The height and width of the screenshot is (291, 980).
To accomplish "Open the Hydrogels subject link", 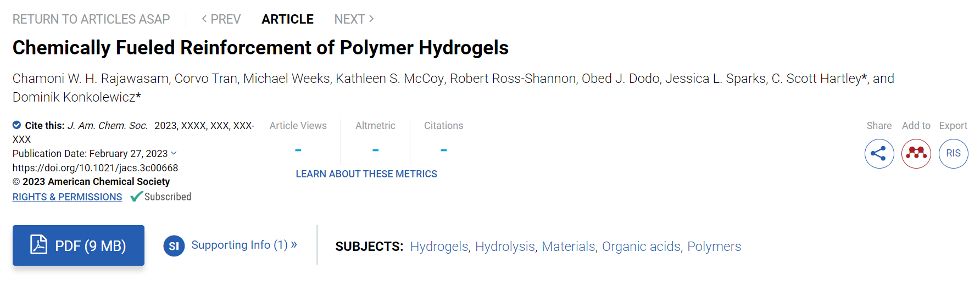I will coord(439,247).
